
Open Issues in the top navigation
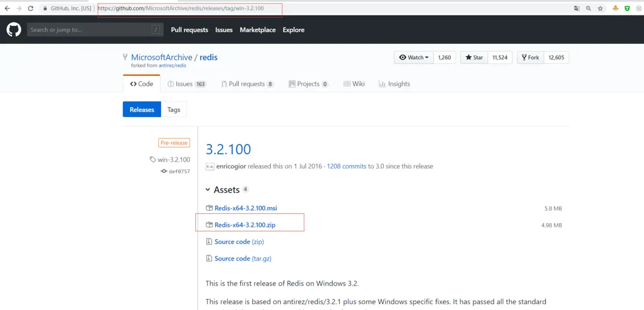(224, 30)
